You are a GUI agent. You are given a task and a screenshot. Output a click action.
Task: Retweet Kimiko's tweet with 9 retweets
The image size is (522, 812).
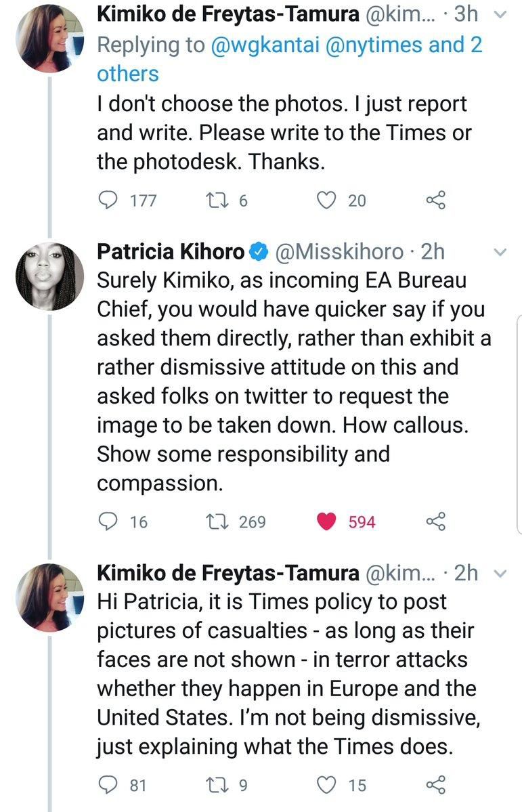213,786
